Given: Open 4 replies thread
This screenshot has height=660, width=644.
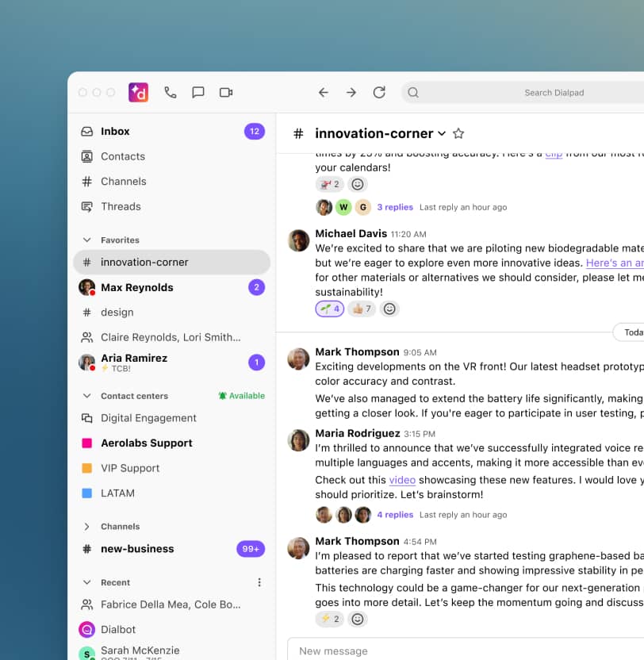Looking at the screenshot, I should (x=395, y=515).
